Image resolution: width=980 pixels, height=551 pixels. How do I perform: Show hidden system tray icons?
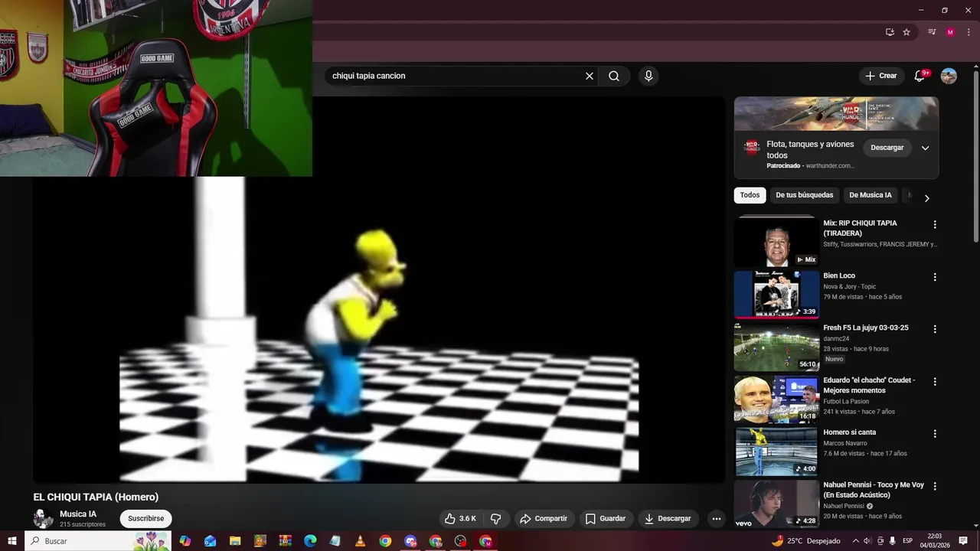tap(855, 541)
